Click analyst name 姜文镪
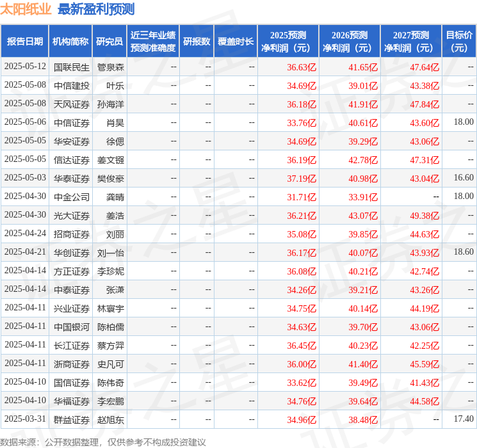 [x=110, y=160]
